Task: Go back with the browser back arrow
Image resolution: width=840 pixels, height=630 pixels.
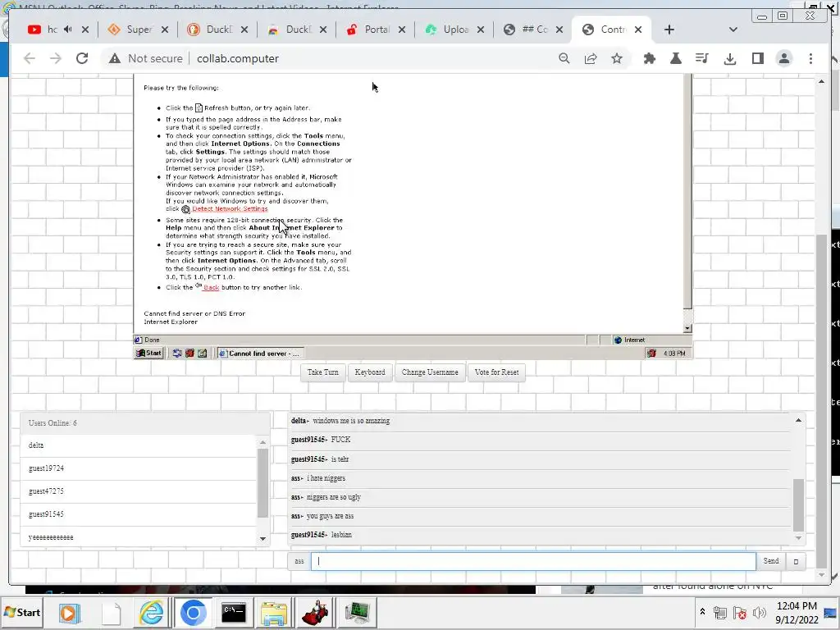Action: [30, 58]
